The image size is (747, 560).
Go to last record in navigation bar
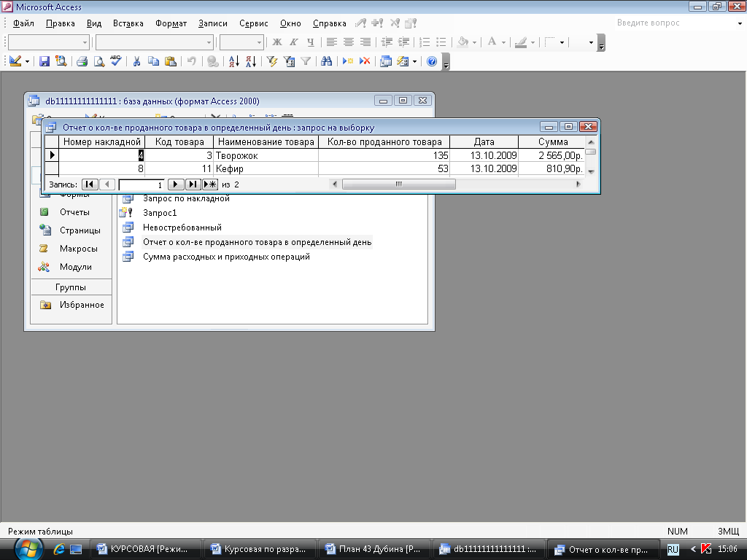point(193,184)
